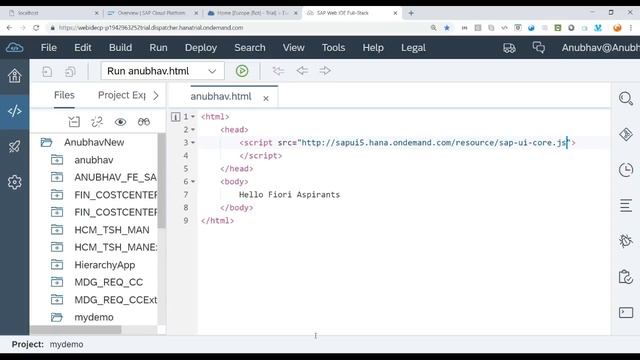Open the Tools menu
The height and width of the screenshot is (360, 640).
coord(333,48)
